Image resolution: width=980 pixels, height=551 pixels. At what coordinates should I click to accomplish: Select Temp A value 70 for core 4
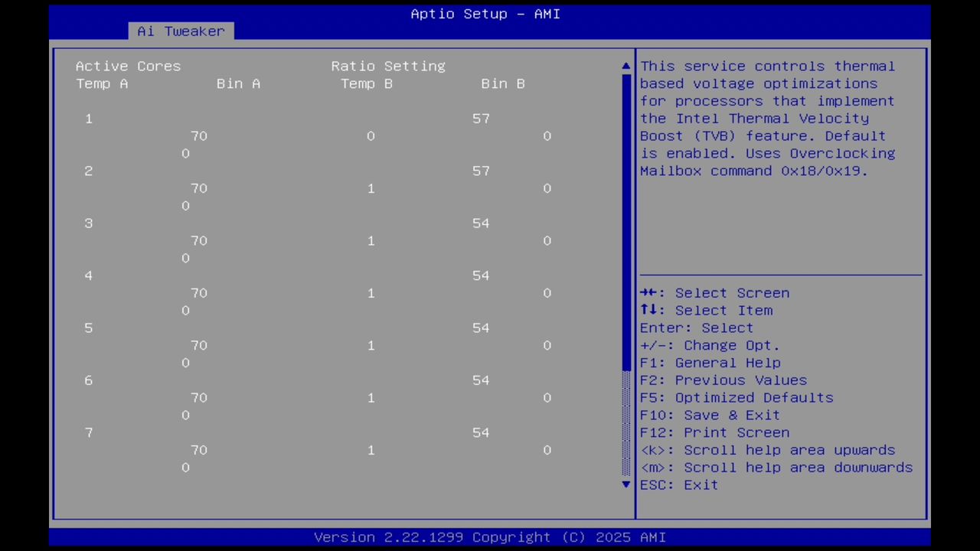click(x=199, y=292)
